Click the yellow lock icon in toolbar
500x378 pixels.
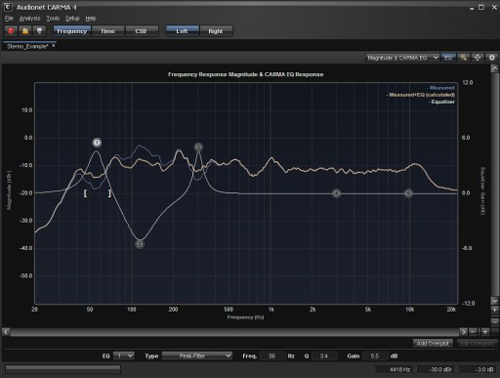pyautogui.click(x=25, y=31)
